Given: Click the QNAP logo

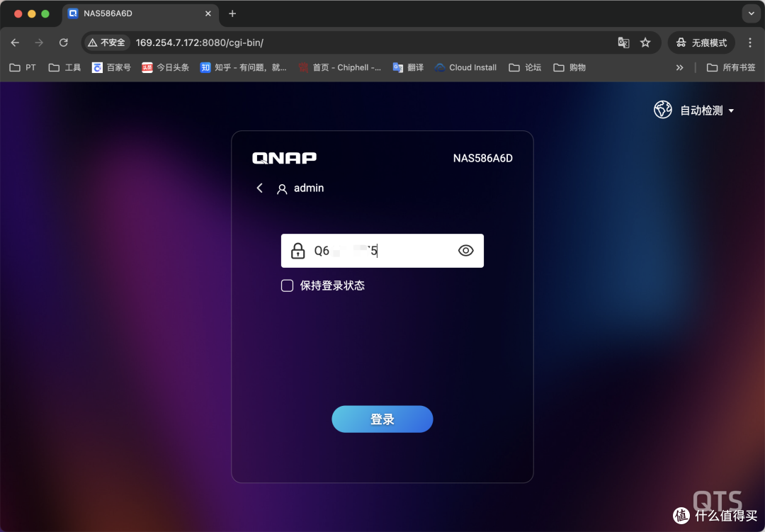Looking at the screenshot, I should point(285,158).
